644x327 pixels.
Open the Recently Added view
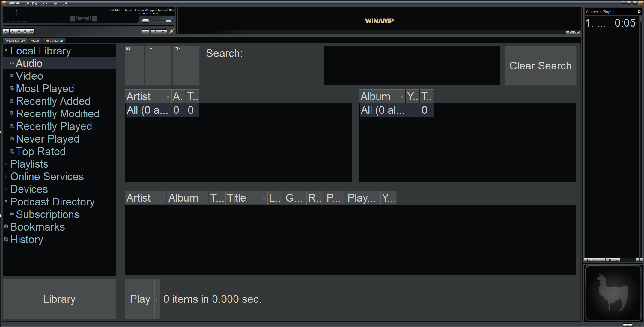tap(53, 101)
